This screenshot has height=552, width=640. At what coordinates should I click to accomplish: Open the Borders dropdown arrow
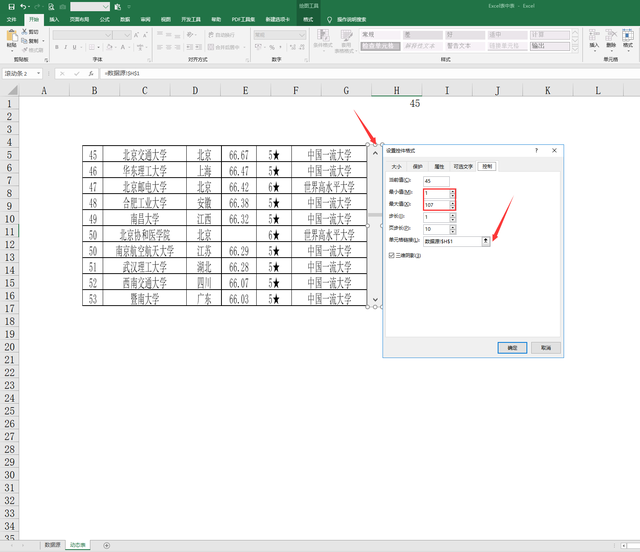pos(98,47)
